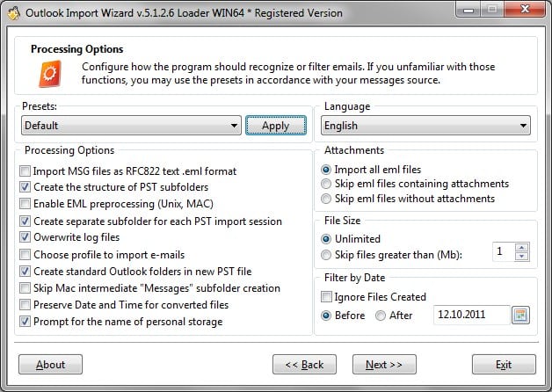Open the Language dropdown showing English
This screenshot has width=552, height=392.
tap(425, 126)
